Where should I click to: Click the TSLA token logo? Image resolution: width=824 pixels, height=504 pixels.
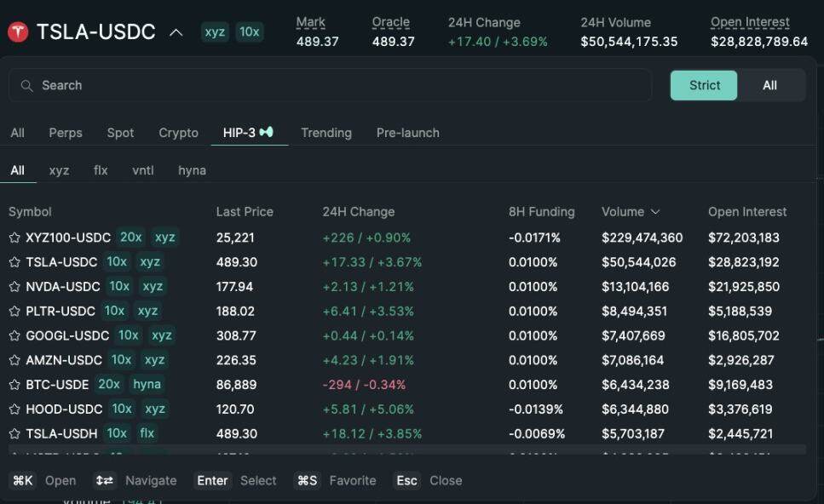(x=17, y=31)
